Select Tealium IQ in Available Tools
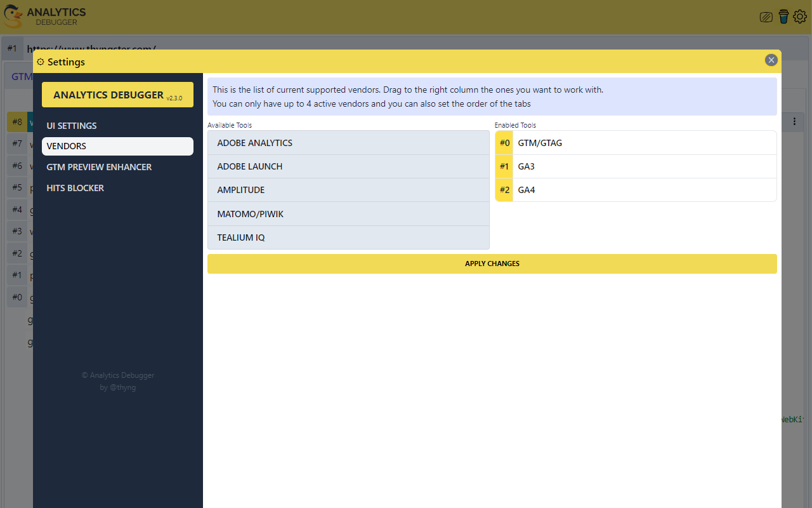This screenshot has height=508, width=812. (348, 237)
